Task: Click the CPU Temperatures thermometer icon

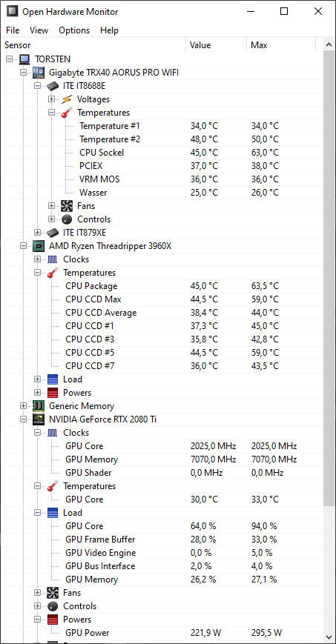Action: (52, 273)
